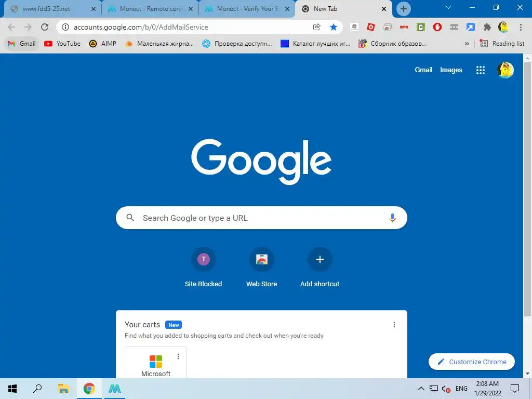This screenshot has height=399, width=532.
Task: Open the tab search dropdown arrow
Action: point(448,7)
